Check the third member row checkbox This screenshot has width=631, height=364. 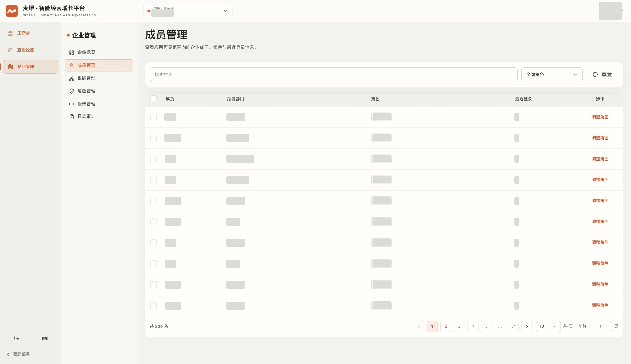(153, 159)
